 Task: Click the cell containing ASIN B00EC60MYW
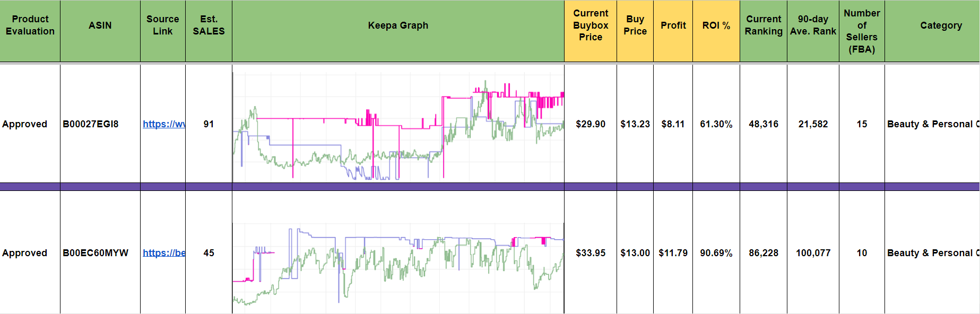(x=96, y=253)
